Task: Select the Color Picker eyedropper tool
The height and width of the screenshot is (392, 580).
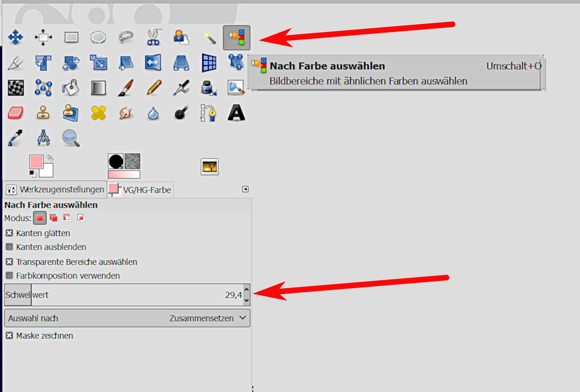Action: click(x=15, y=138)
